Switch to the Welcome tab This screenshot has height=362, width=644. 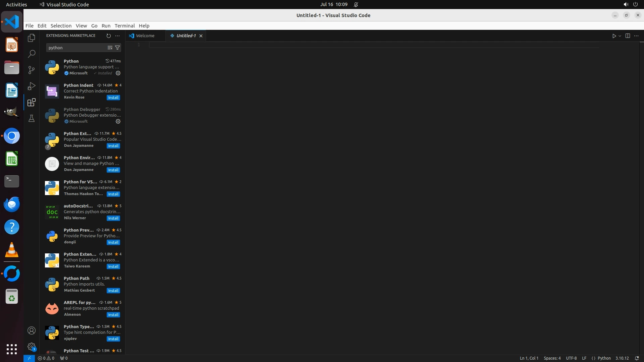click(145, 36)
